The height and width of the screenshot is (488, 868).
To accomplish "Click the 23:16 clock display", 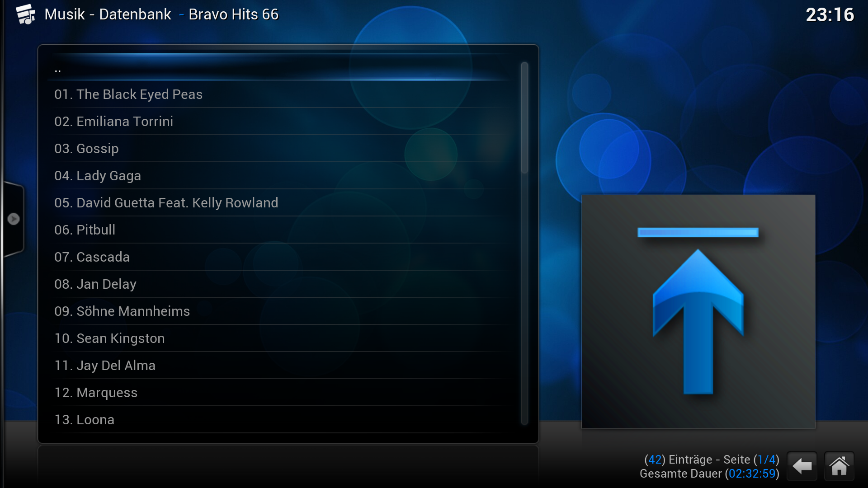I will click(830, 15).
